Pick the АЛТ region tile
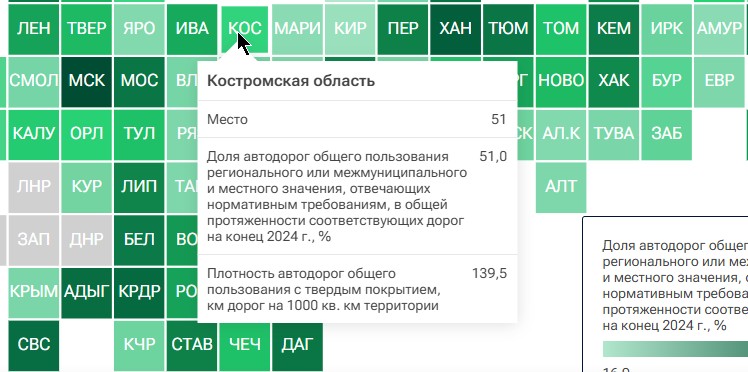748x372 pixels. pyautogui.click(x=561, y=187)
